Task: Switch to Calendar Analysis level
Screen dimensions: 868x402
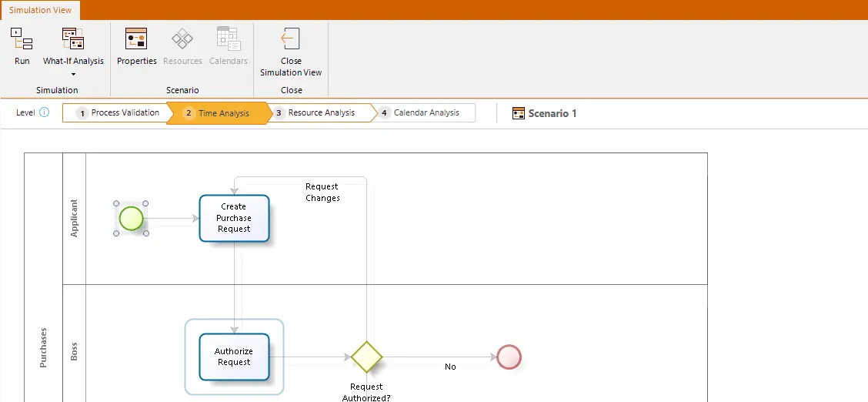Action: (426, 113)
